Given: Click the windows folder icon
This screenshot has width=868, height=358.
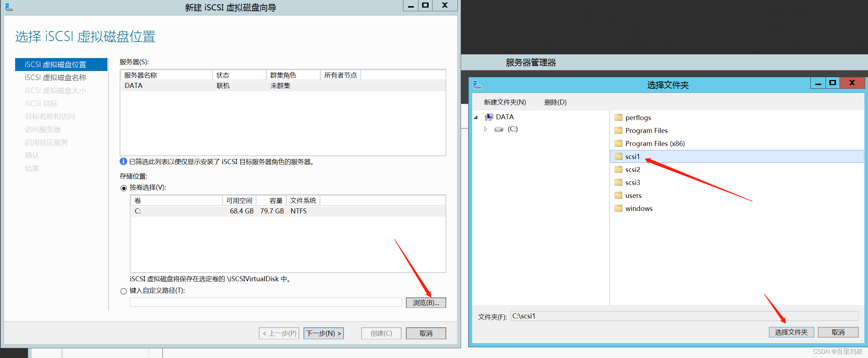Looking at the screenshot, I should [x=619, y=208].
